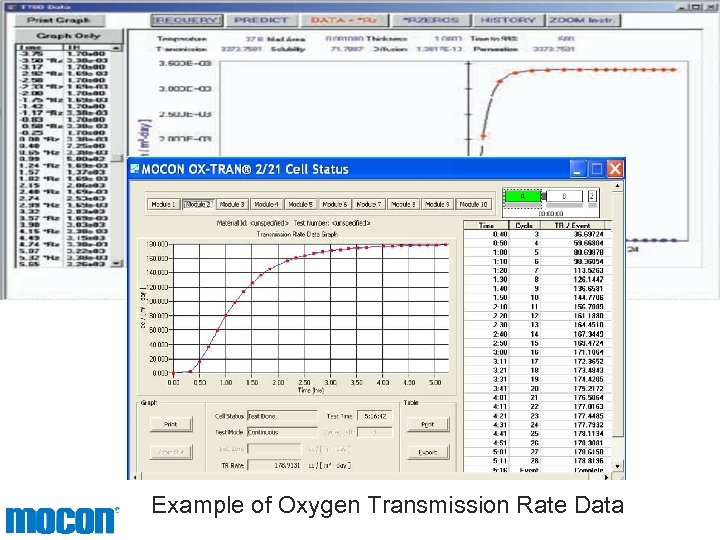The height and width of the screenshot is (540, 720).
Task: Click Material Id <unspecified> label text
Action: (253, 223)
